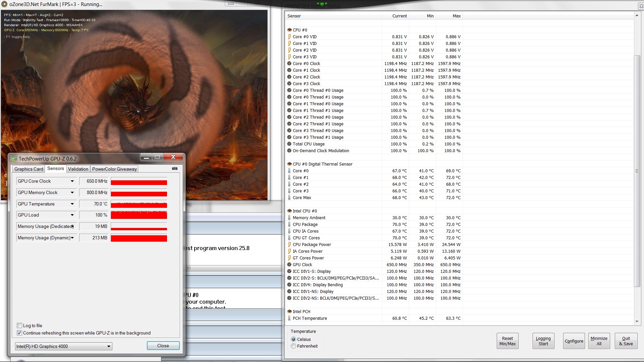The image size is (644, 362).
Task: Click the Sensor column header
Action: coord(334,16)
